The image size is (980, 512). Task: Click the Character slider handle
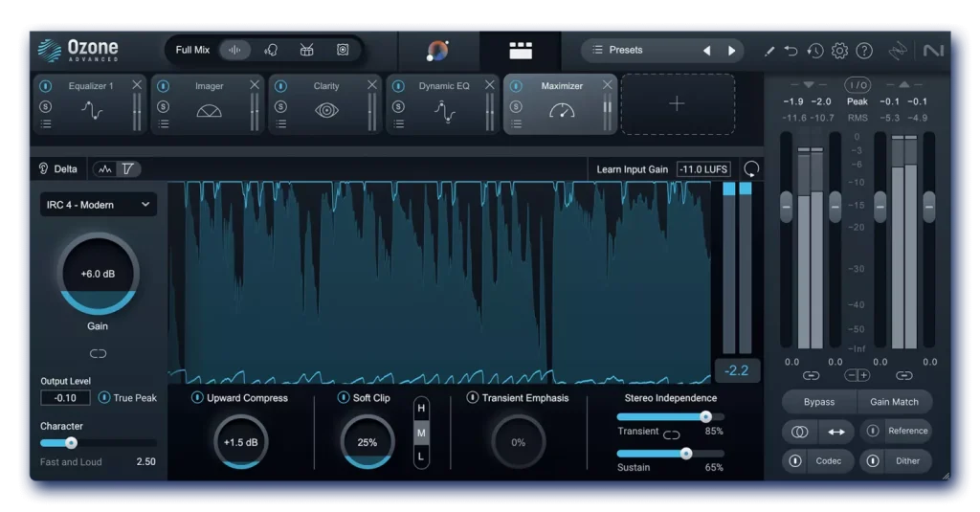tap(71, 443)
